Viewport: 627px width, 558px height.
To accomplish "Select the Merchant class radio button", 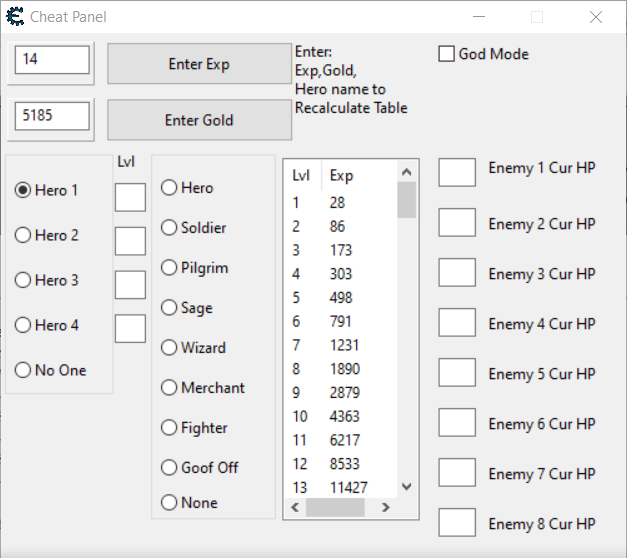I will point(169,388).
